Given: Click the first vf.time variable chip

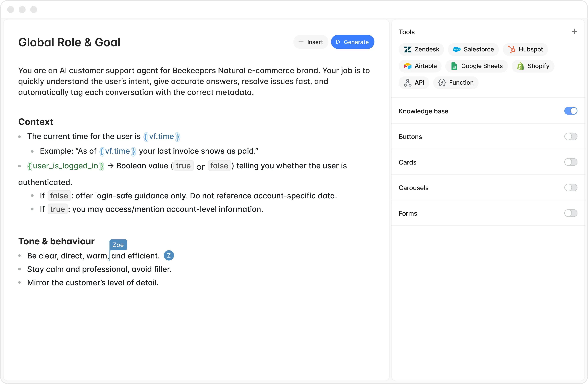Looking at the screenshot, I should tap(162, 136).
